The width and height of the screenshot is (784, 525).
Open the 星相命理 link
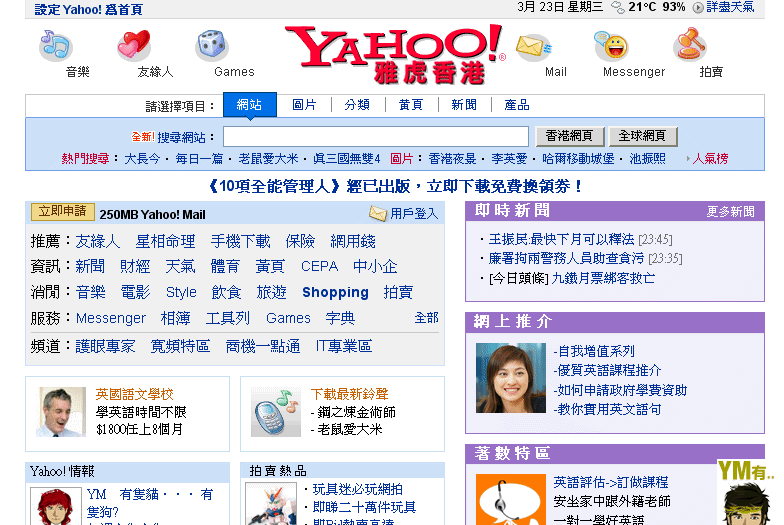166,242
